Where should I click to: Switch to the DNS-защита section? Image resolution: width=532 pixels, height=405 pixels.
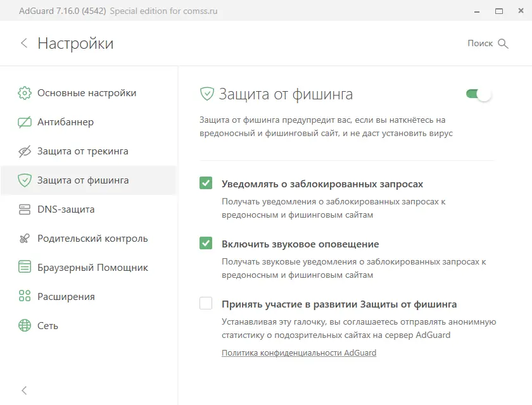pyautogui.click(x=67, y=209)
